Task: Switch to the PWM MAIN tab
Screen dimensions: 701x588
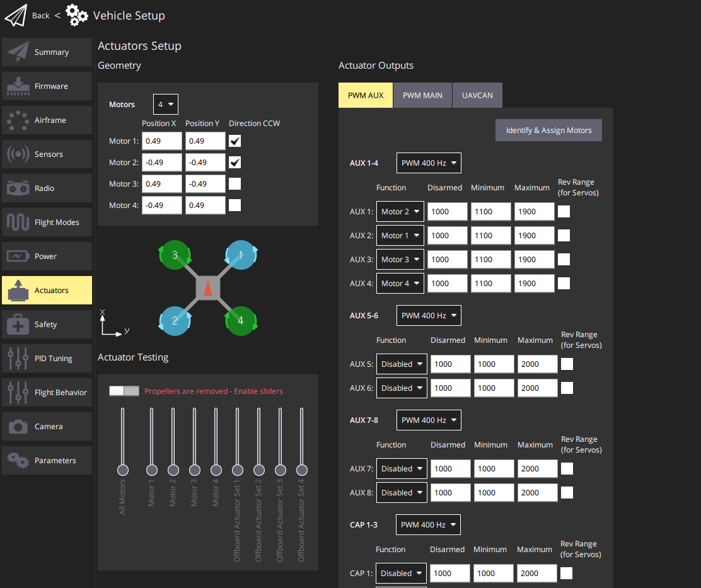Action: [422, 95]
